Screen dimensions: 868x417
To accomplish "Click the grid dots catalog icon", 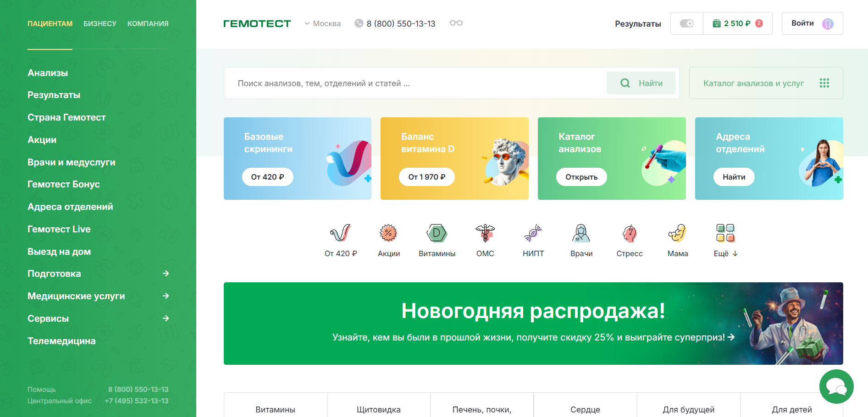I will pos(824,83).
